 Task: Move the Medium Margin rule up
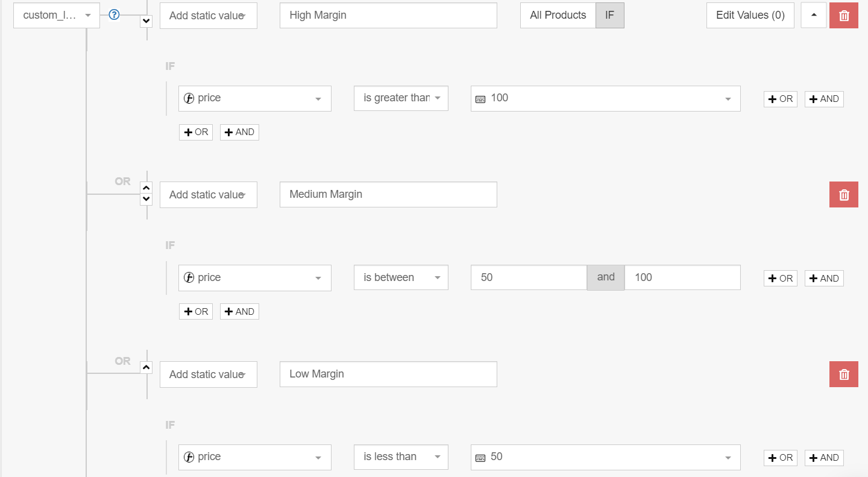coord(146,188)
